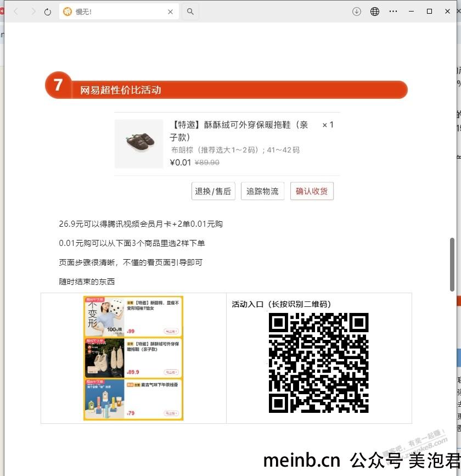The height and width of the screenshot is (476, 461).
Task: Click the 追踪物流 button
Action: tap(262, 191)
